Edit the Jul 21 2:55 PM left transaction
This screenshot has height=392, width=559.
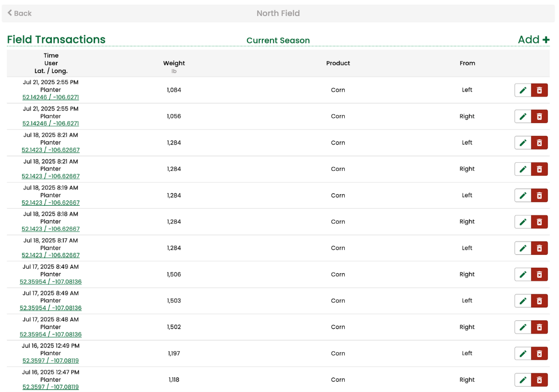click(523, 90)
